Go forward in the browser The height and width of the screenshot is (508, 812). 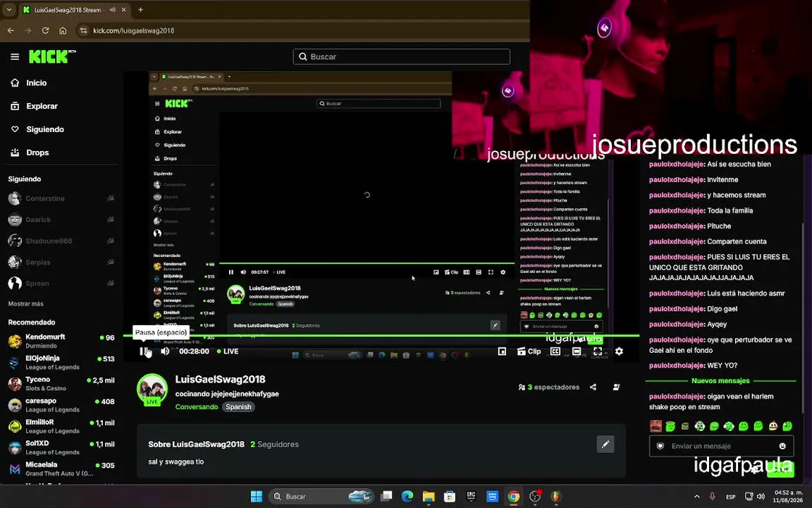coord(28,30)
